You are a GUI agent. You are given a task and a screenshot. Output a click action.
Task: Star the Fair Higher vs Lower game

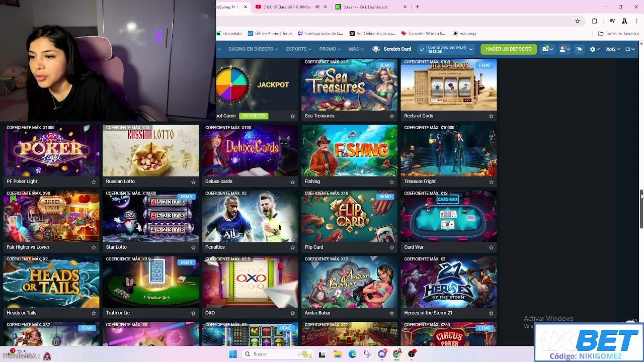pyautogui.click(x=94, y=247)
